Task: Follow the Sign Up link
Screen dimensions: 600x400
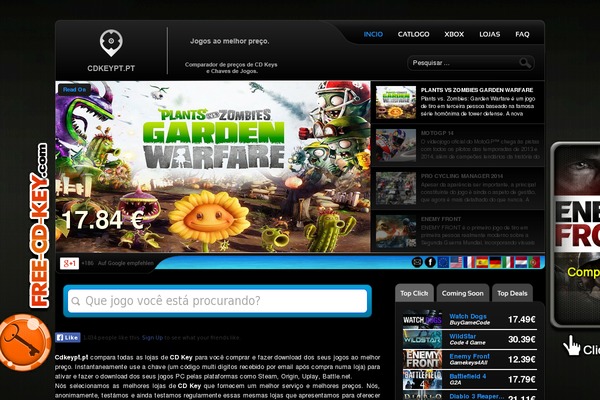Action: (x=152, y=338)
